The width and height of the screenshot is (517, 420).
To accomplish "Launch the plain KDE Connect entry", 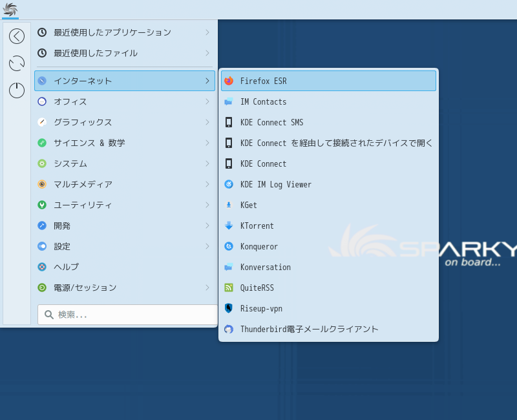I will tap(328, 163).
